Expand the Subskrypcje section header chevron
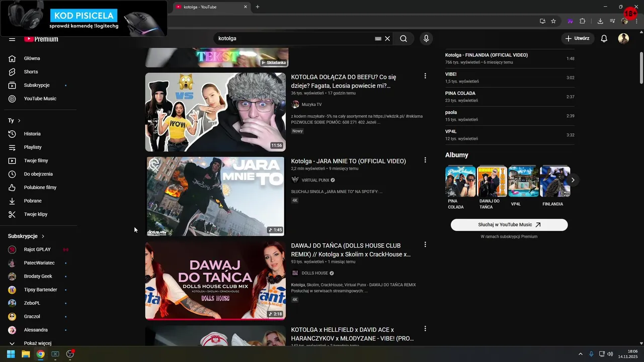644x362 pixels. 43,236
